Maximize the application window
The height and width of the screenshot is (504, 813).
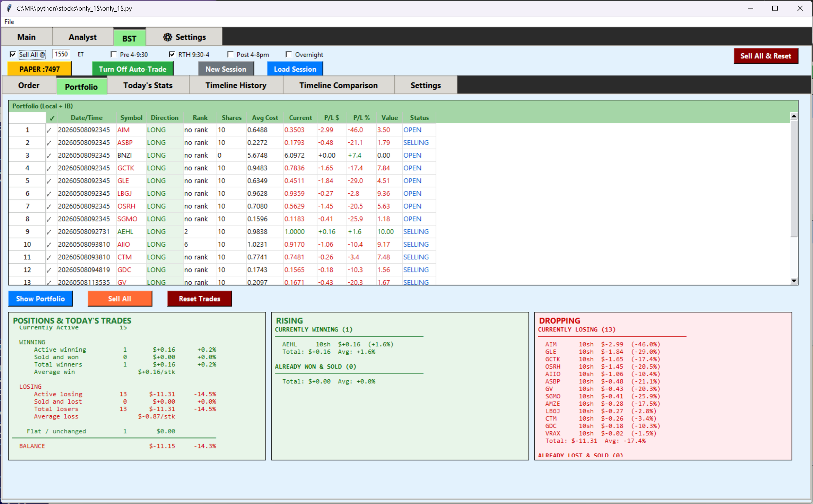point(775,8)
